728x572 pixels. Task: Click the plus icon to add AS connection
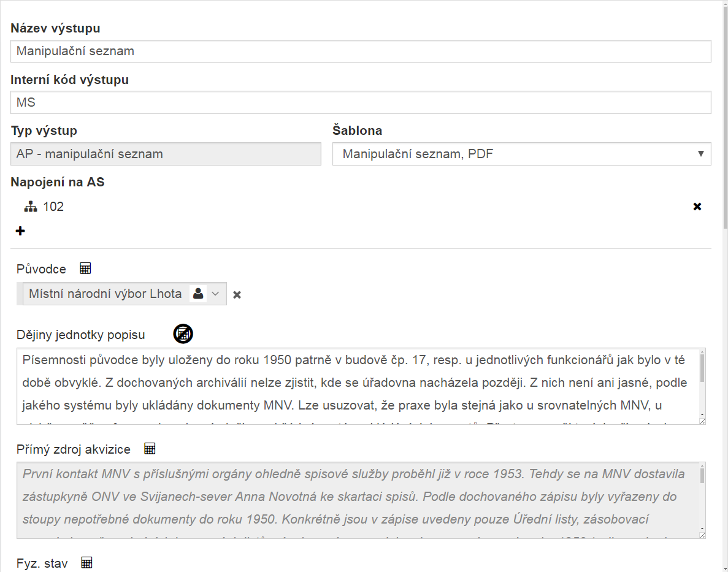(20, 231)
